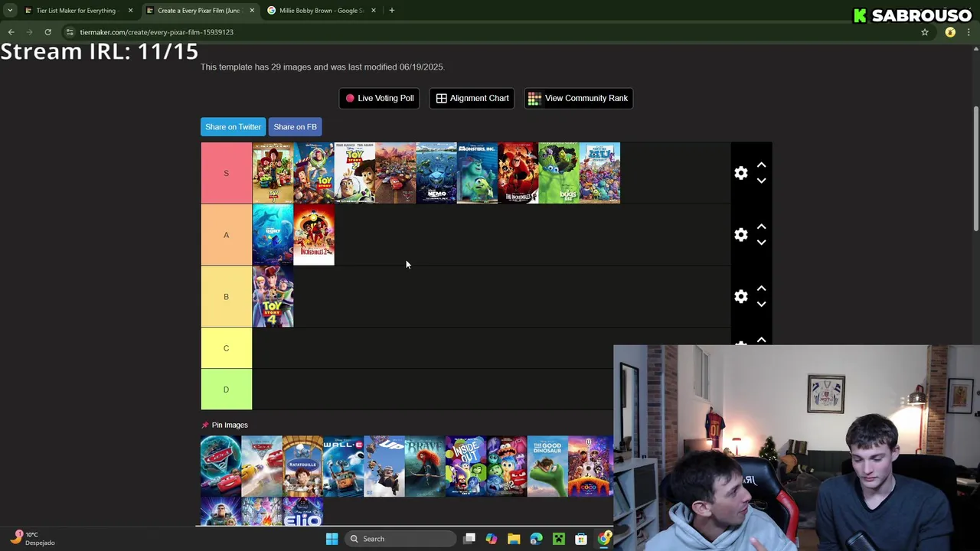980x551 pixels.
Task: Reload the current page
Action: [47, 32]
